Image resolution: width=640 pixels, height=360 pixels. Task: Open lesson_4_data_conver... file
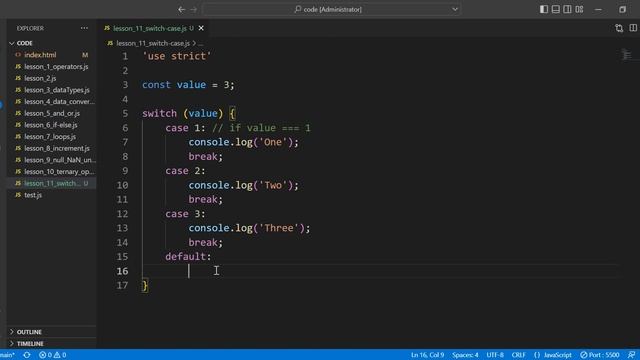pos(51,102)
